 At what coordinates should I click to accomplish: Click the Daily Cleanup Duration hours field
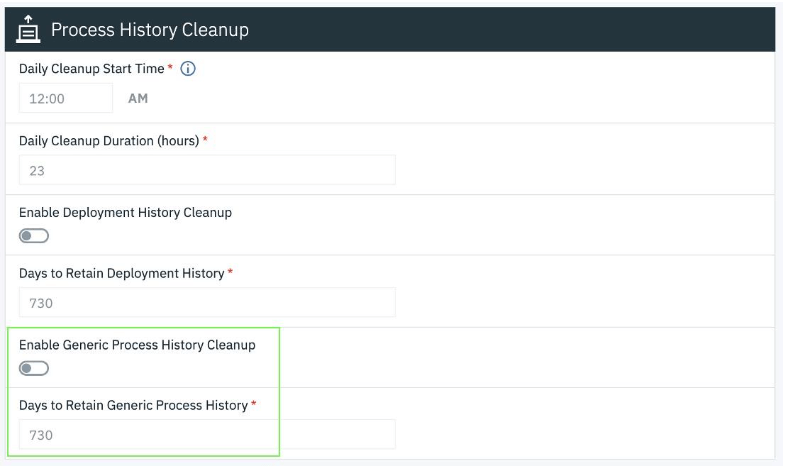[x=207, y=170]
